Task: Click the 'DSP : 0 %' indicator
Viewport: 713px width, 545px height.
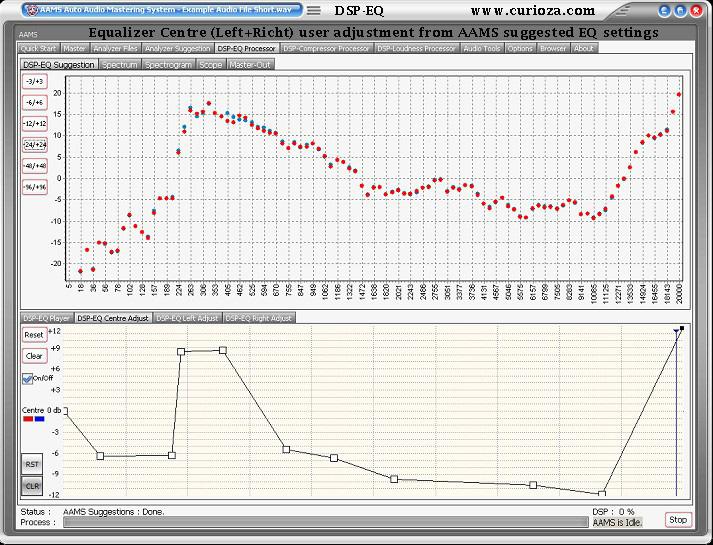Action: pyautogui.click(x=613, y=512)
